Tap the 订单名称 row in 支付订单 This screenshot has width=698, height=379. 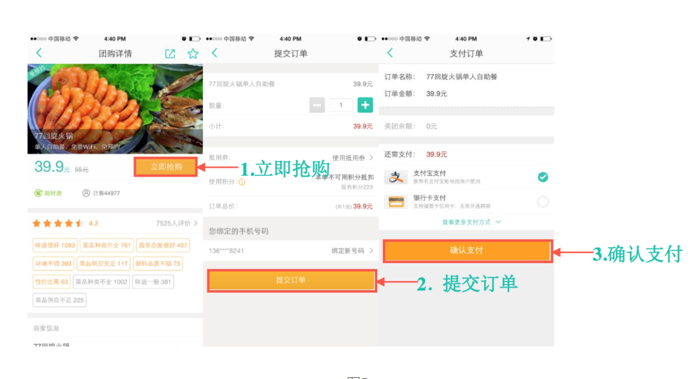click(x=466, y=77)
